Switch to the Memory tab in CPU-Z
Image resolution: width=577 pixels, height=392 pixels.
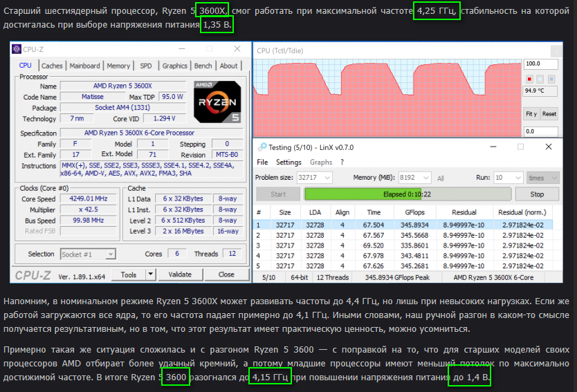pyautogui.click(x=118, y=66)
